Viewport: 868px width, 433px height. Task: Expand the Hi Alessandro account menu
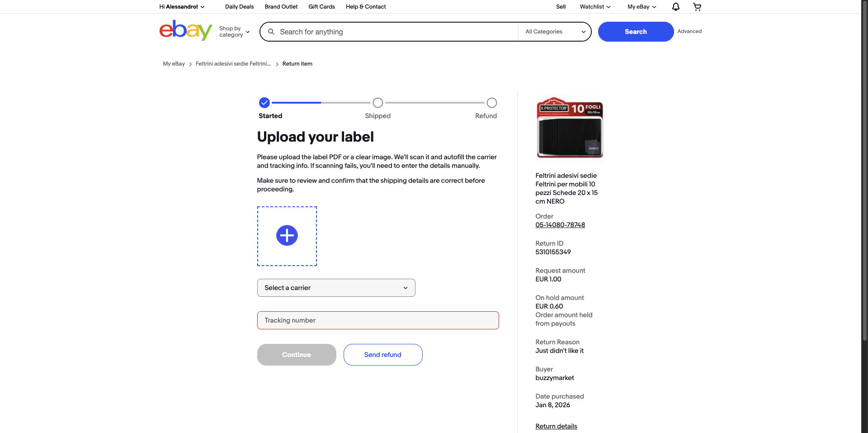coord(182,7)
